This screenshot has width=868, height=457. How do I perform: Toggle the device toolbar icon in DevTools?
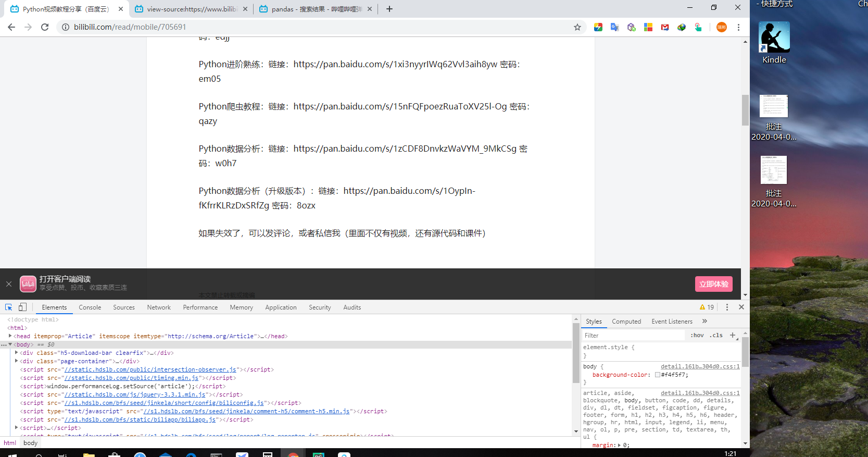click(x=22, y=307)
